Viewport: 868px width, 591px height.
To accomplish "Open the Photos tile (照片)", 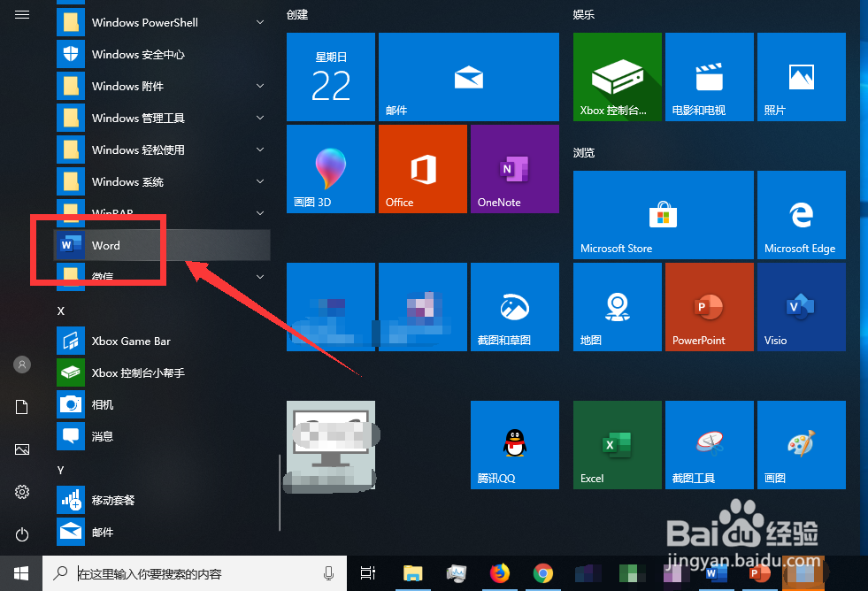I will [801, 77].
